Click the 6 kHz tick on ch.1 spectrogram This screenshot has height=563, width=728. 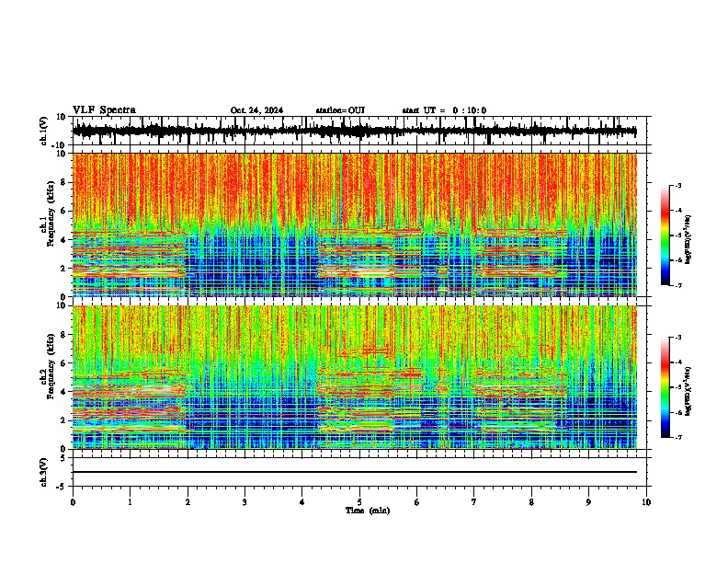(63, 211)
